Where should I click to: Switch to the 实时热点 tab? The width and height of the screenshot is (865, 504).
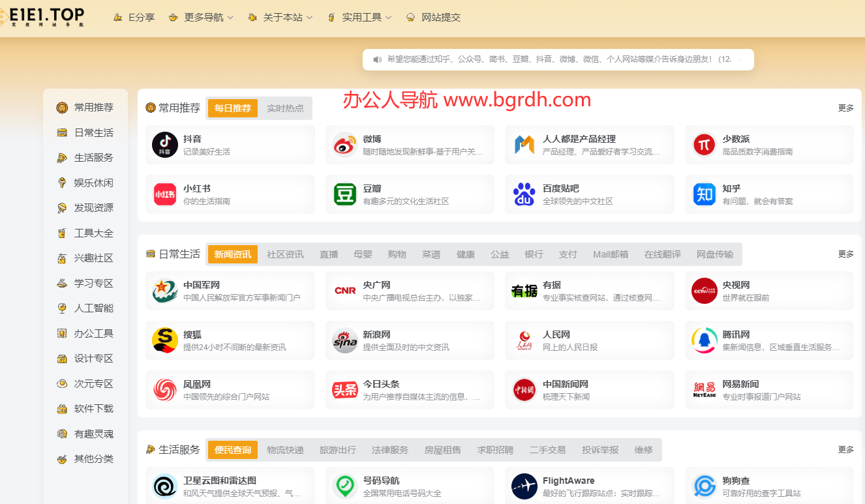(x=285, y=108)
